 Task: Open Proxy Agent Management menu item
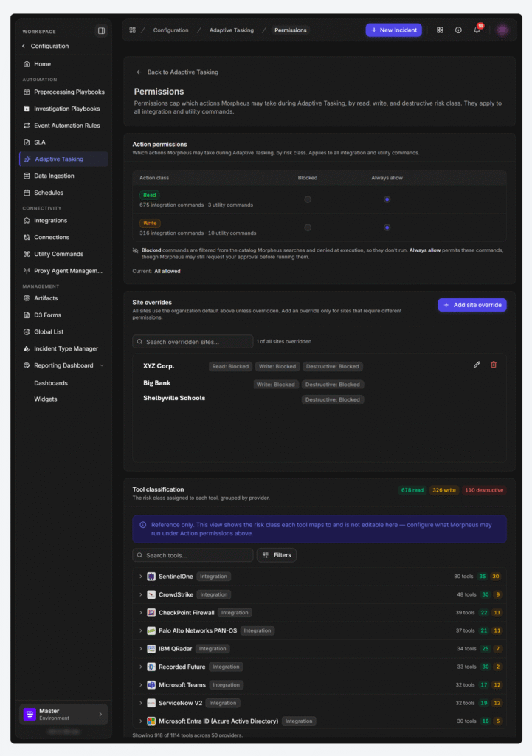(63, 271)
